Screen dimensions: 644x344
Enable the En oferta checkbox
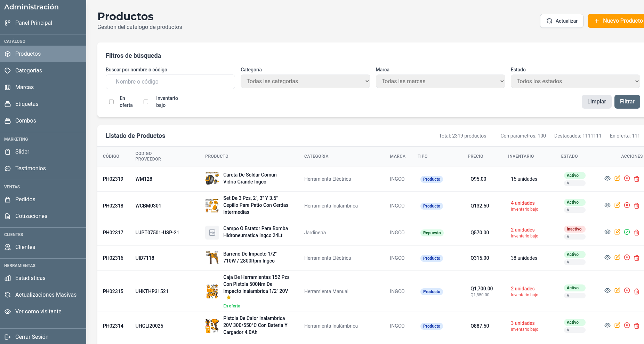(111, 102)
